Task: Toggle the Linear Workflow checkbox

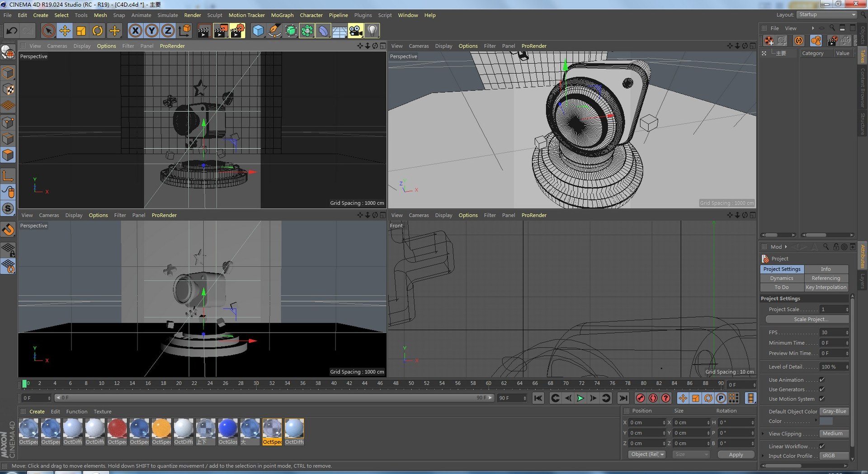Action: (822, 446)
